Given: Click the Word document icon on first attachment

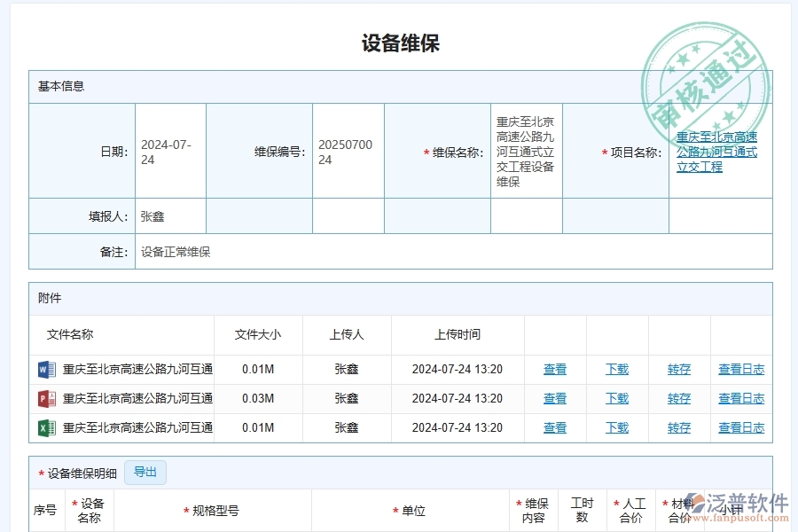Looking at the screenshot, I should click(45, 369).
